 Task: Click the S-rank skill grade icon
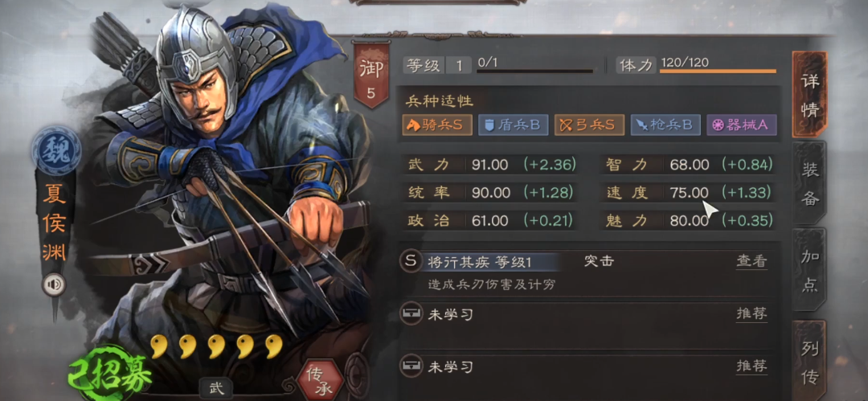410,261
